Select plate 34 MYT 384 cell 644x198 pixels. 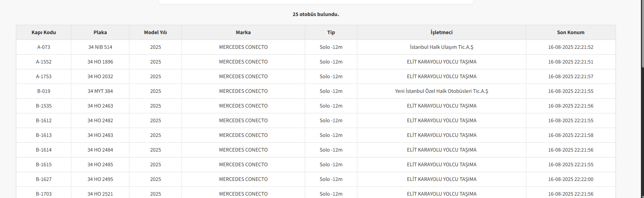point(100,91)
